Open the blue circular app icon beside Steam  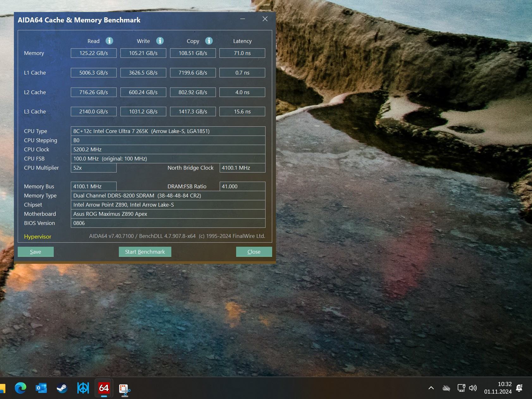click(83, 388)
